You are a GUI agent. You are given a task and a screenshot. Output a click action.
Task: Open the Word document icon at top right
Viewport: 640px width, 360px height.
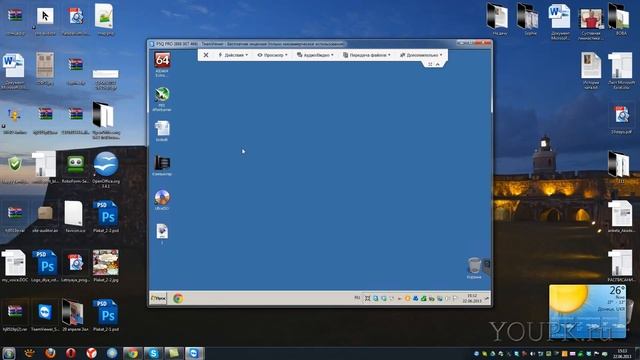560,21
